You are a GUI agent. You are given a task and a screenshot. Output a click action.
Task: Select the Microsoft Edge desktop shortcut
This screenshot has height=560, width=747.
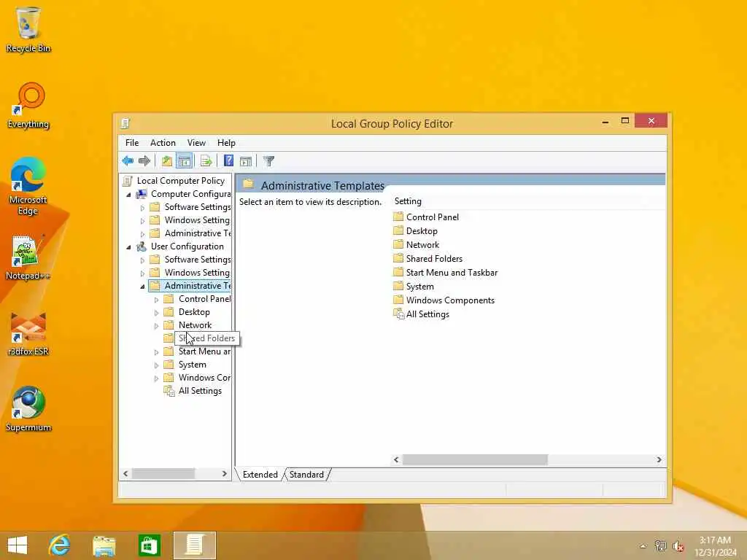pos(28,186)
